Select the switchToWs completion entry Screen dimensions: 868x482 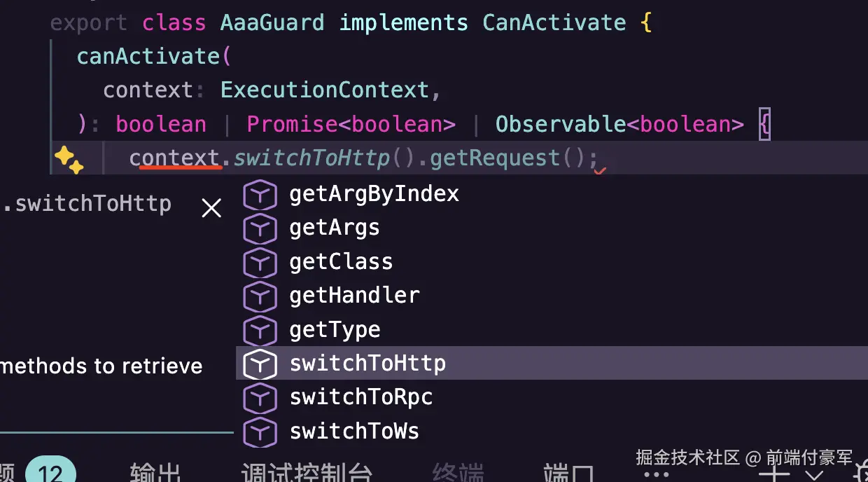354,431
